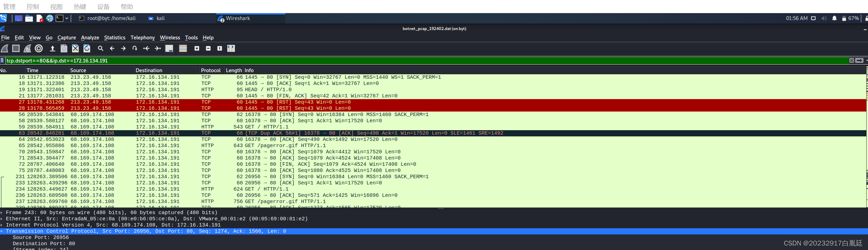This screenshot has width=868, height=250.
Task: Launch the web browser from the panel
Action: coord(50,18)
